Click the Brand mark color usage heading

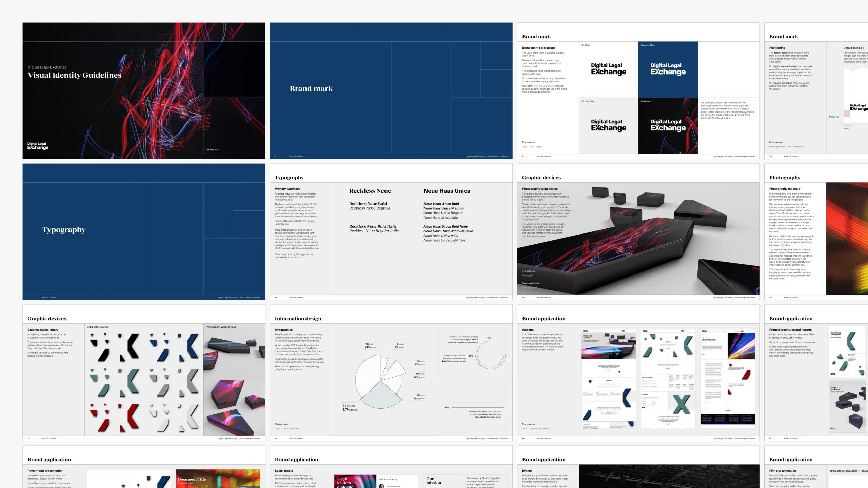point(539,48)
